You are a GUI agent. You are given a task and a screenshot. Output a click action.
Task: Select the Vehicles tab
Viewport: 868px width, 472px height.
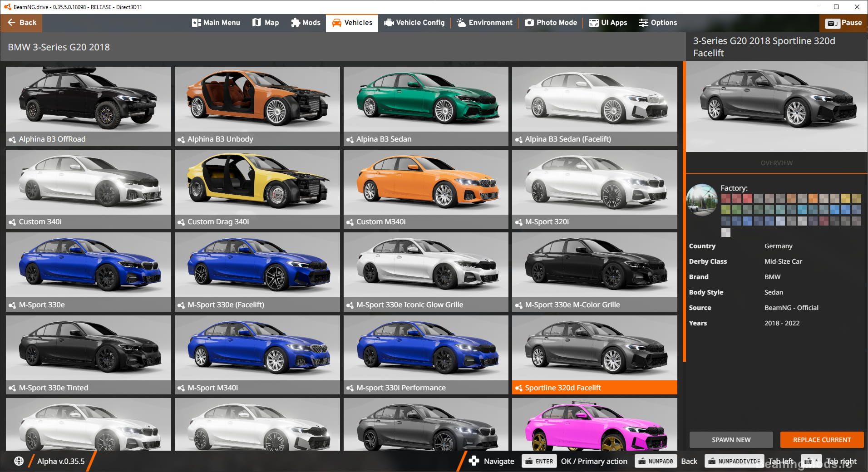tap(352, 23)
